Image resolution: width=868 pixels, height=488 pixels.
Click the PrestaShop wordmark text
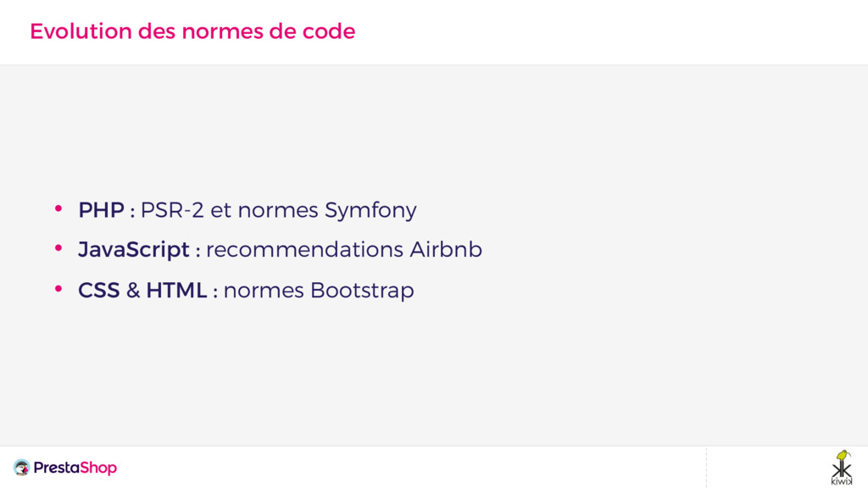point(75,468)
